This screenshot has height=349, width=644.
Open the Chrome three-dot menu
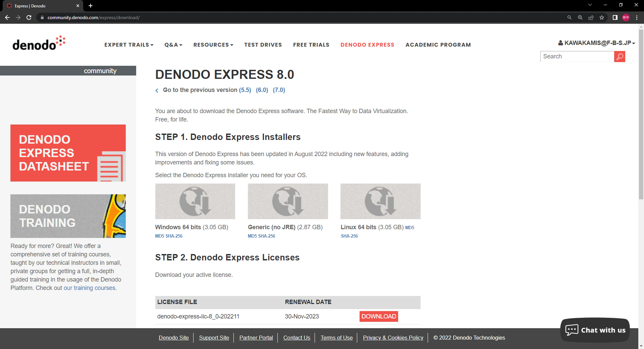point(637,17)
